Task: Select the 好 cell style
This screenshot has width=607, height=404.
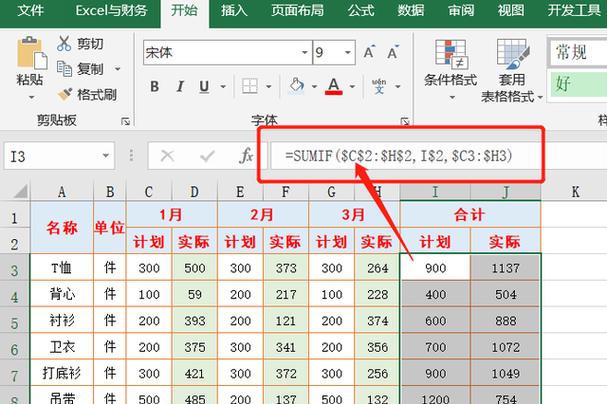Action: click(578, 84)
